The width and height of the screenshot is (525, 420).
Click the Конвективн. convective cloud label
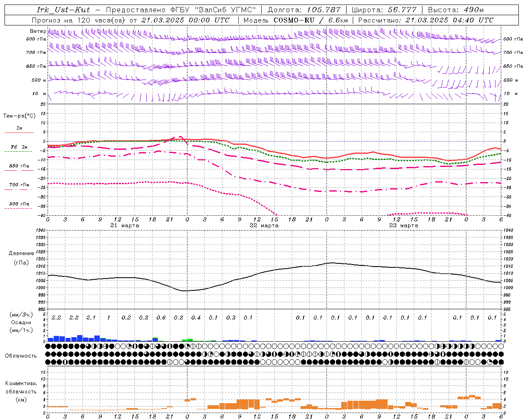tap(21, 384)
